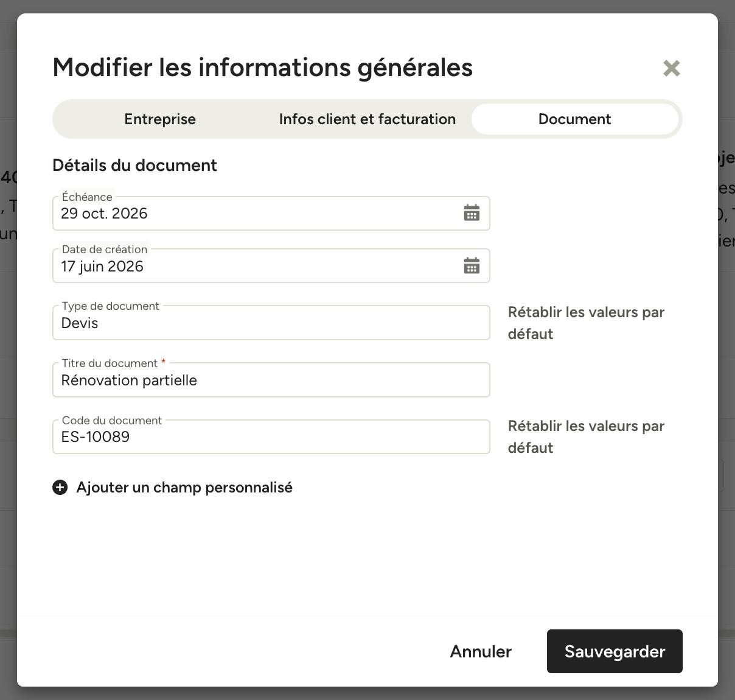Click the Modifier les informations générales title
Screen dimensions: 735x700
(263, 68)
